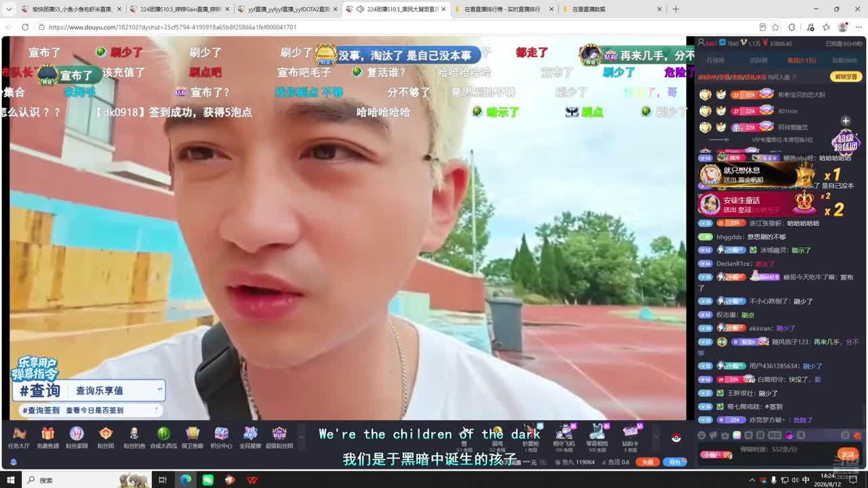Select the 钻粉卡 gift
The image size is (868, 488).
(630, 437)
